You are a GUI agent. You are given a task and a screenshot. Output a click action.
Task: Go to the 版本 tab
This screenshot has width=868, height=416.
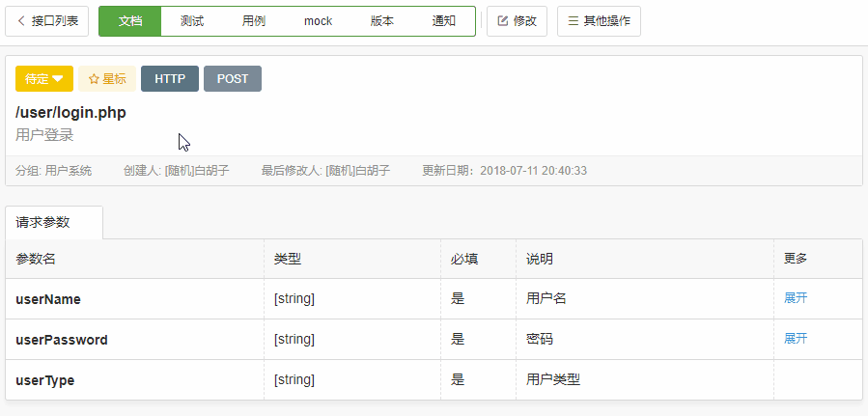tap(382, 21)
